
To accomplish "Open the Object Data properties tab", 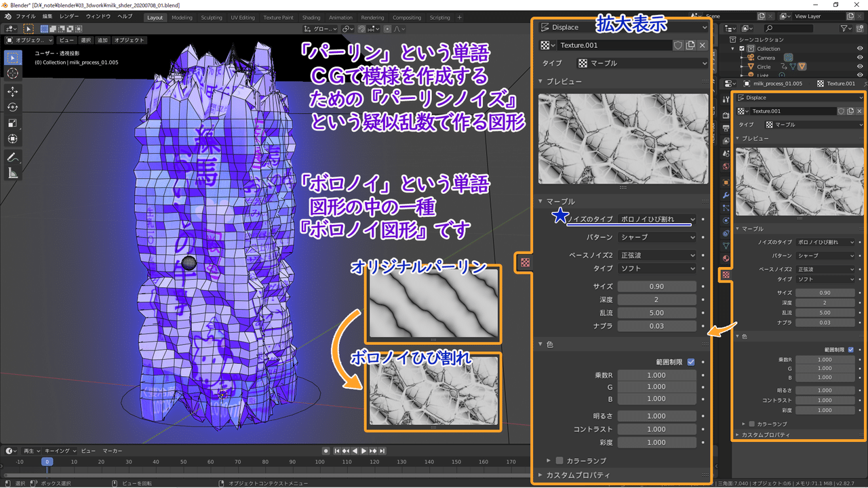I will pyautogui.click(x=726, y=246).
